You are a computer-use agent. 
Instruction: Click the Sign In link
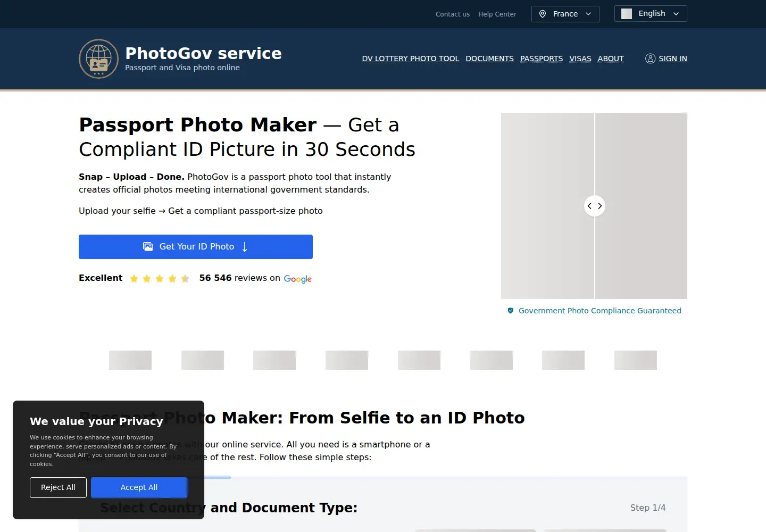pyautogui.click(x=672, y=59)
